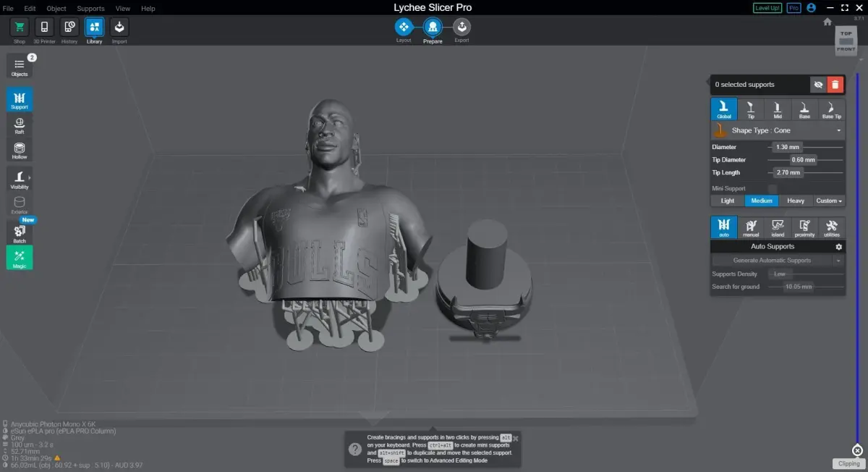Click the help question mark icon

coord(354,450)
